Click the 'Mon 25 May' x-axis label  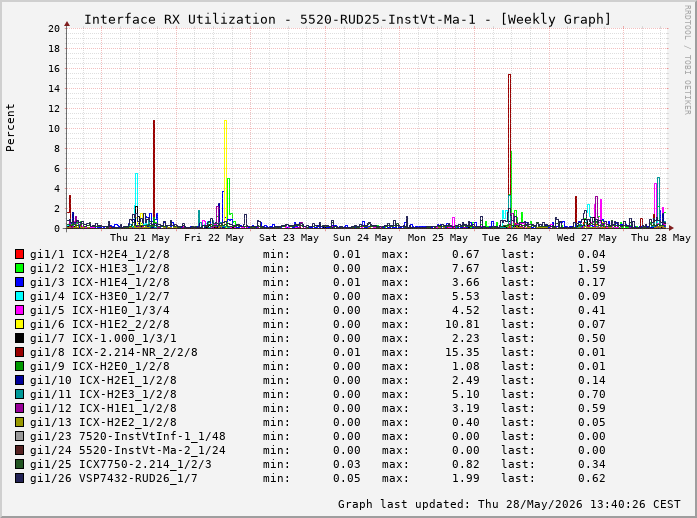(438, 238)
